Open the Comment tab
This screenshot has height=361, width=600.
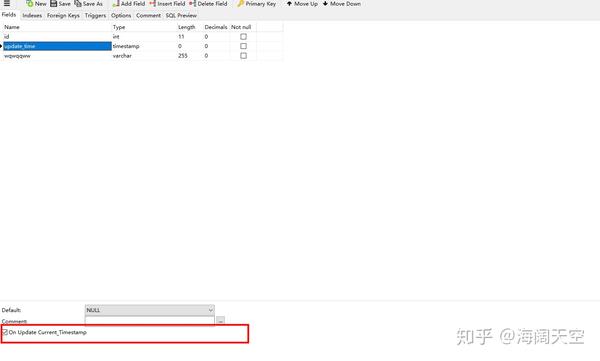pyautogui.click(x=148, y=15)
